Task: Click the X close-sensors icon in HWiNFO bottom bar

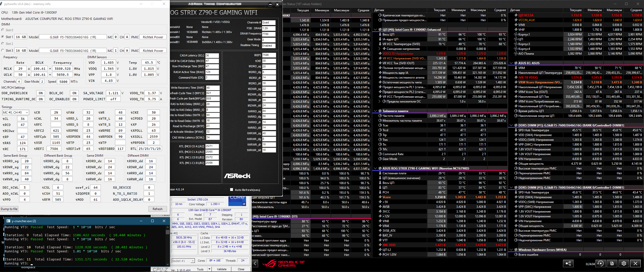Action: point(635,263)
